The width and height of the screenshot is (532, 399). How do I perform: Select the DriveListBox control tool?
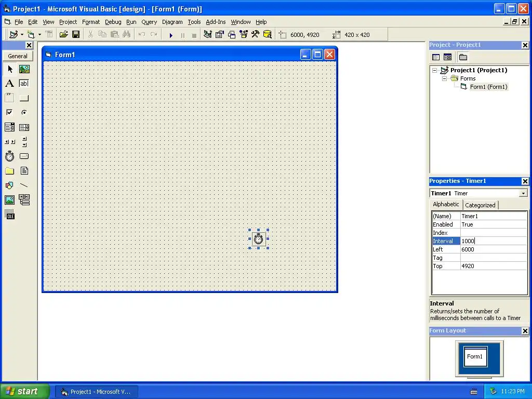pyautogui.click(x=24, y=156)
